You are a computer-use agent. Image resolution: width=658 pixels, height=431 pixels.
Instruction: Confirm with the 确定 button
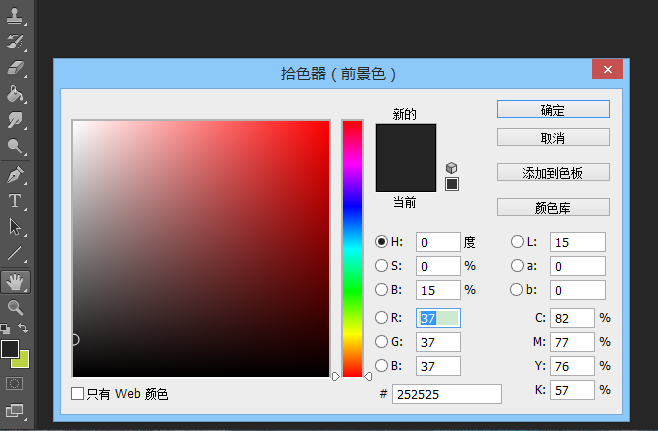(x=553, y=110)
